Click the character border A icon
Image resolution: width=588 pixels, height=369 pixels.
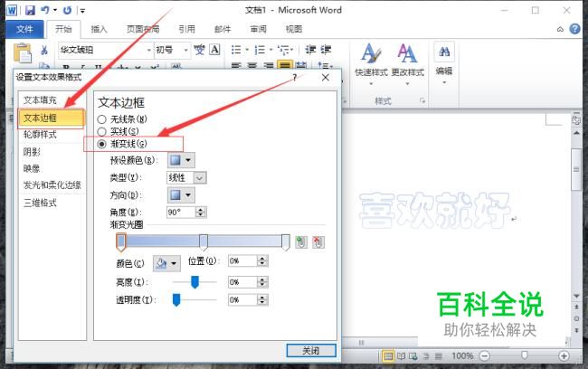point(215,50)
